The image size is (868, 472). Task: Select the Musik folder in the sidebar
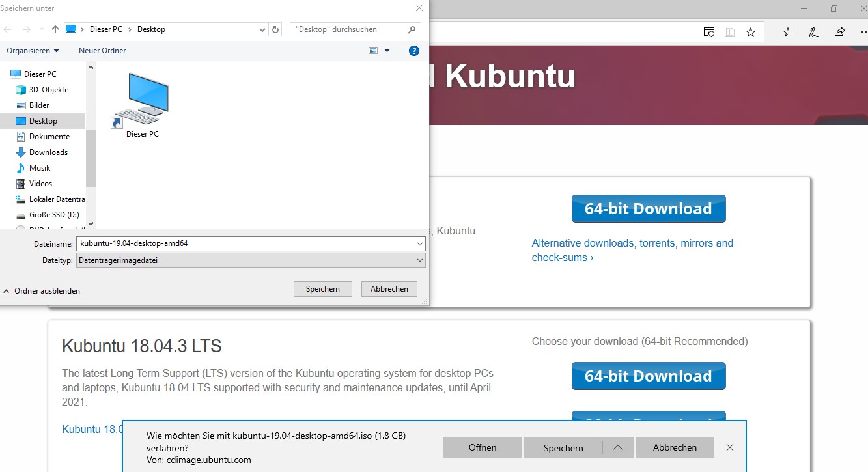40,168
